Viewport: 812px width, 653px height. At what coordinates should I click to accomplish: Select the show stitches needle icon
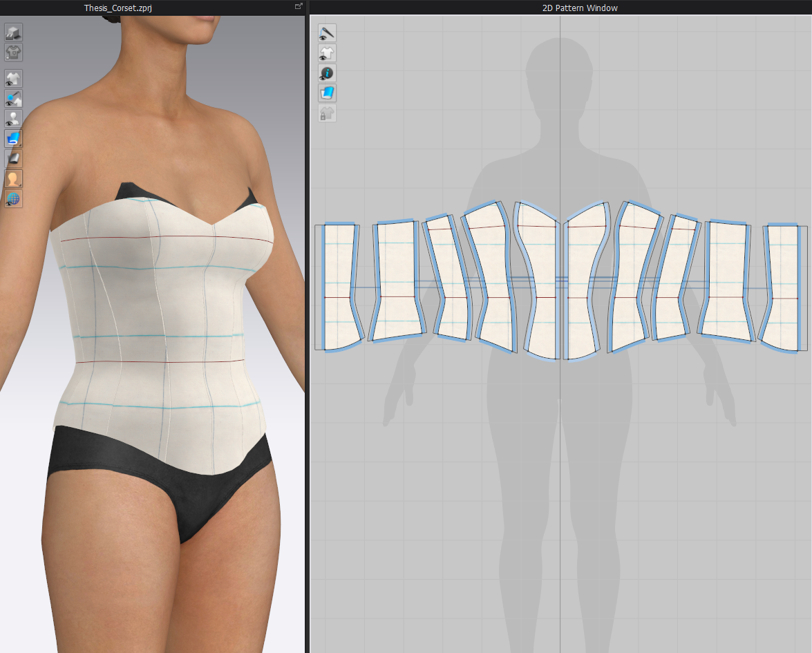click(x=327, y=32)
